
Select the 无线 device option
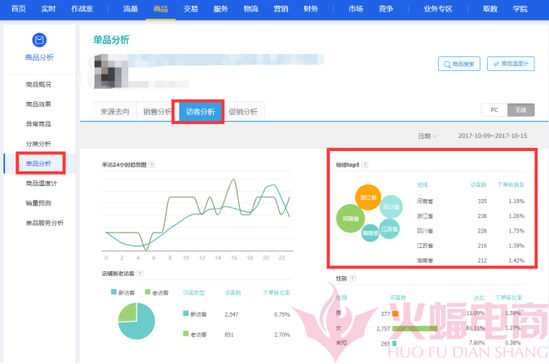[521, 110]
